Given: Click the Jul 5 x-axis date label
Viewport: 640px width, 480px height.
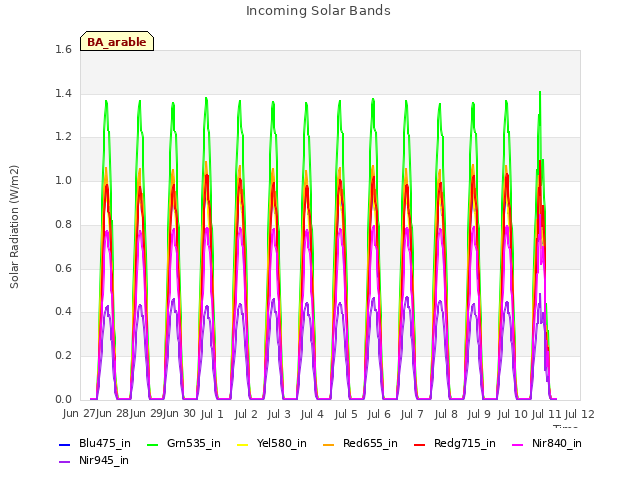Looking at the screenshot, I should [346, 414].
